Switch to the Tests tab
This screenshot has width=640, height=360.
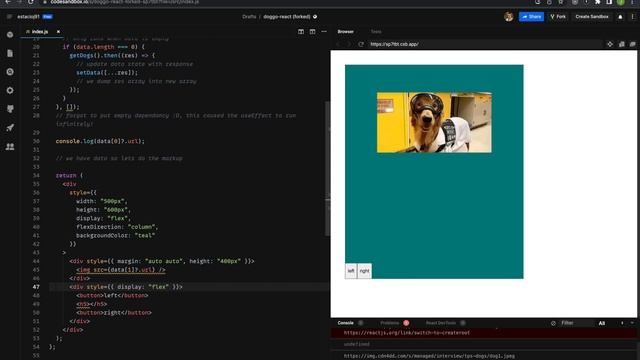tap(376, 31)
